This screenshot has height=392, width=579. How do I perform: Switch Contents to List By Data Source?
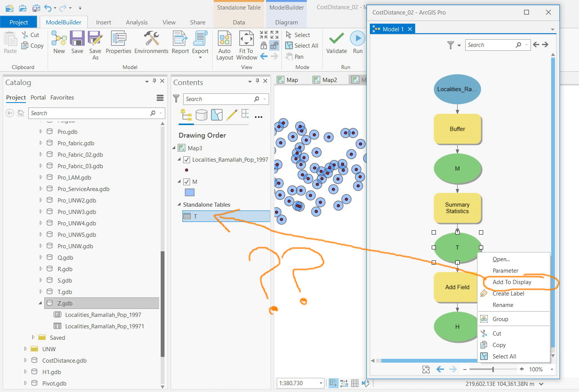point(202,114)
